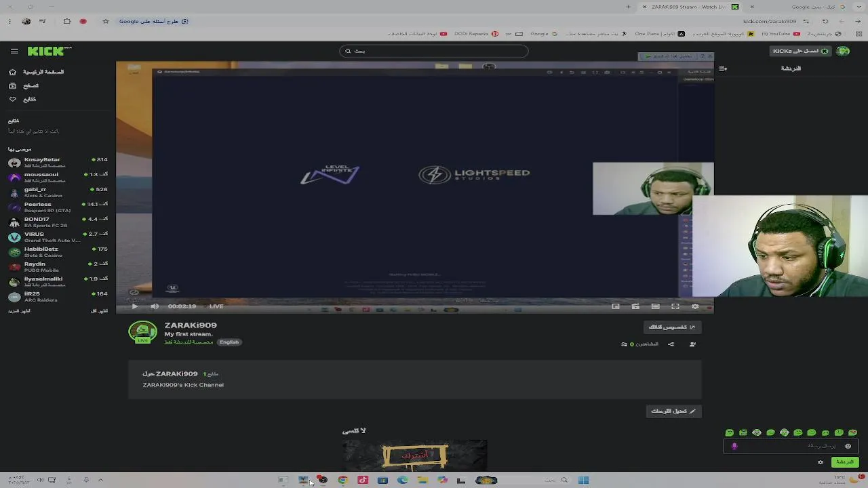Click the purple microphone icon in chat
The height and width of the screenshot is (488, 868).
click(734, 446)
